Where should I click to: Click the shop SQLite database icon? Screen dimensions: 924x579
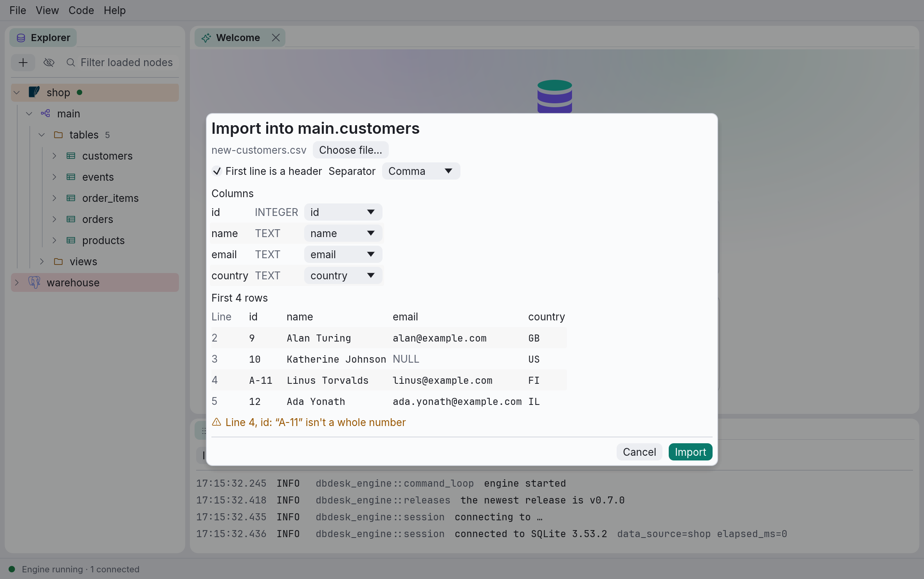click(x=34, y=92)
